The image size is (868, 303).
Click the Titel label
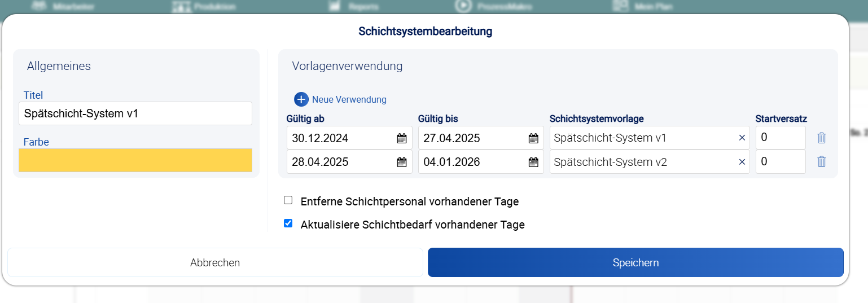[x=33, y=95]
